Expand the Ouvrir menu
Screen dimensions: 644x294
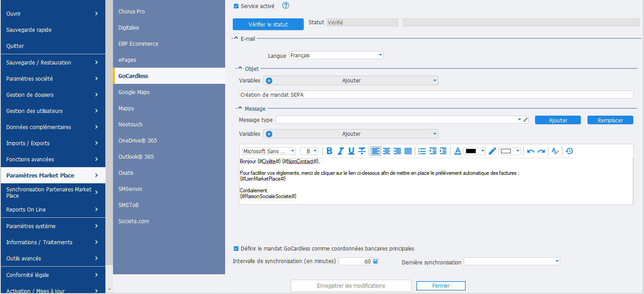(x=52, y=14)
